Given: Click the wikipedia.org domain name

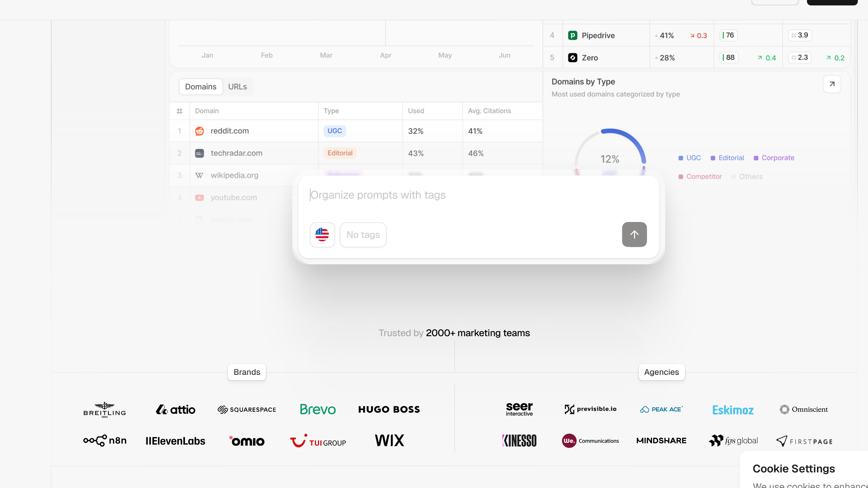Looking at the screenshot, I should tap(234, 176).
